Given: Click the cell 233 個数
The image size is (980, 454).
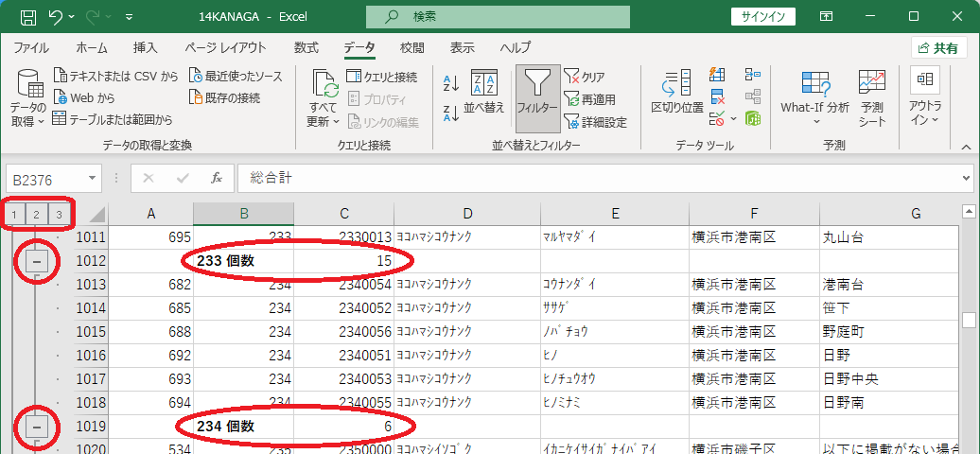Looking at the screenshot, I should (x=244, y=261).
